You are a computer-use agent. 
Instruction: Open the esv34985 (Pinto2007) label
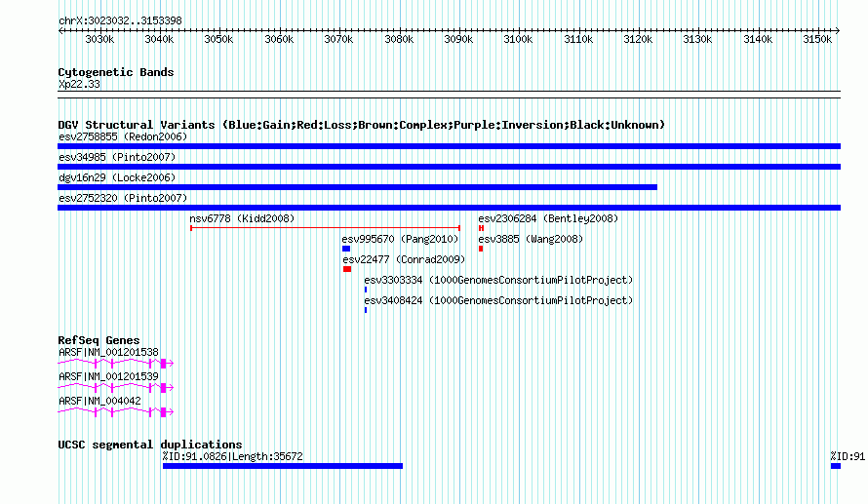point(117,157)
